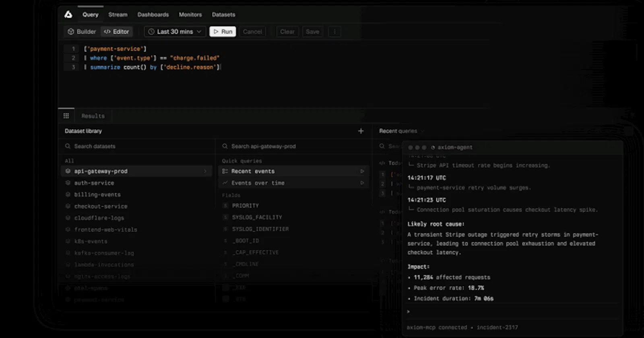Click the axiom-agent terminal title

click(455, 147)
